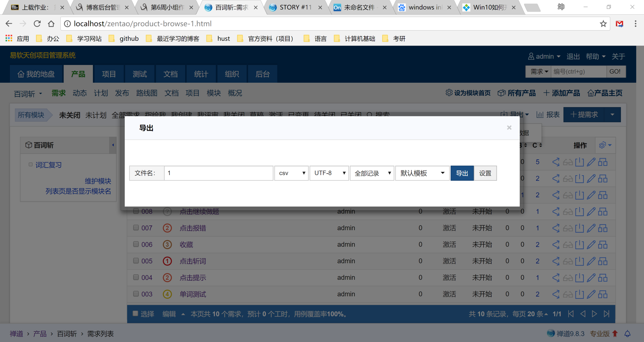Check the checkbox for story 007
The height and width of the screenshot is (342, 644).
[136, 228]
